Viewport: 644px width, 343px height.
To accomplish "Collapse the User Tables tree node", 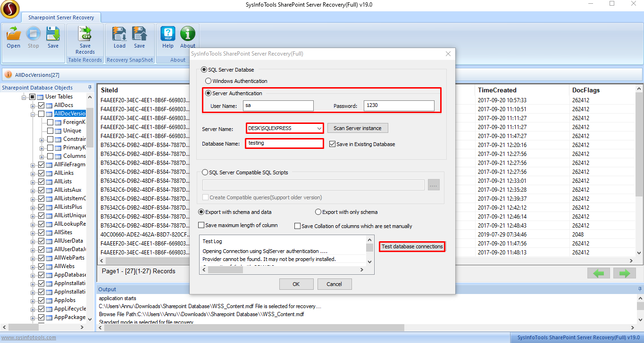I will click(25, 97).
